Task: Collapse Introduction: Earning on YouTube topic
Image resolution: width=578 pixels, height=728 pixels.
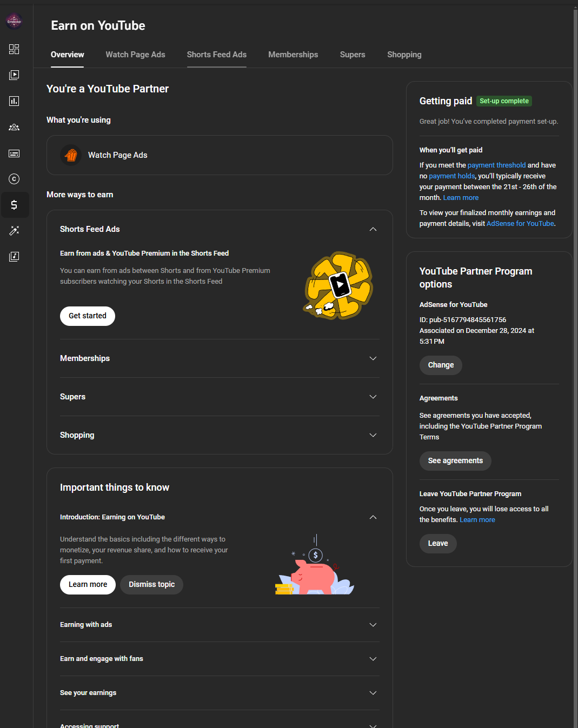Action: (x=373, y=517)
